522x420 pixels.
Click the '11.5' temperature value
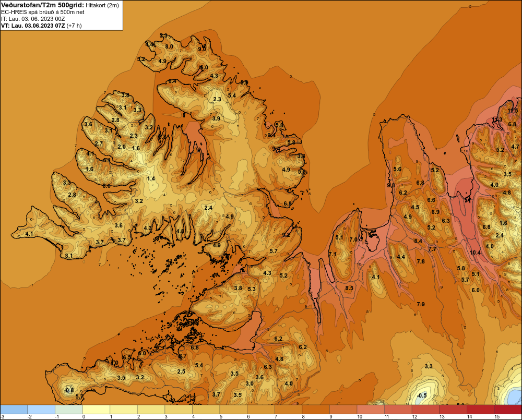513,111
